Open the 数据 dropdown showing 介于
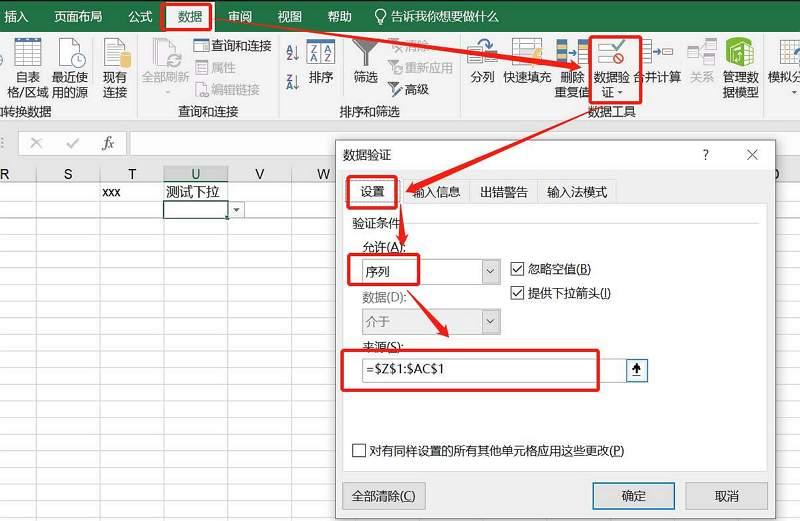 (431, 321)
